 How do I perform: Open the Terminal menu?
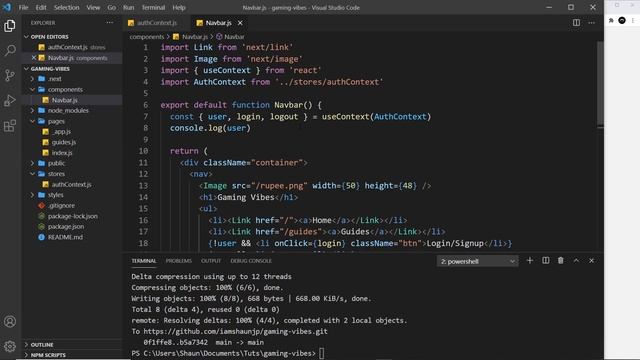click(x=153, y=7)
